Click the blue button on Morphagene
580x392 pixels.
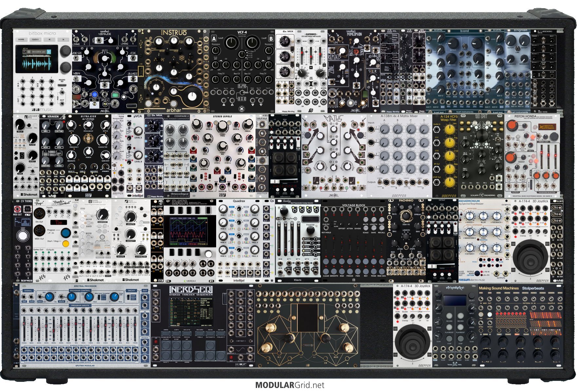[x=94, y=94]
